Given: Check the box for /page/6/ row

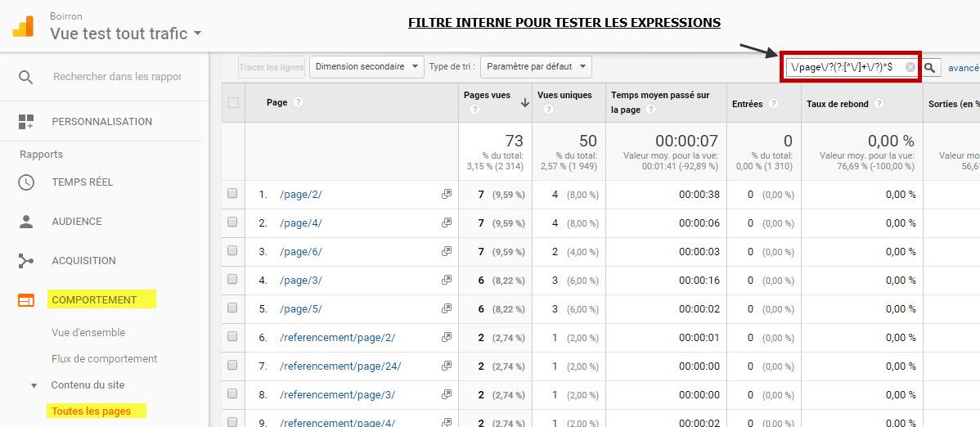Looking at the screenshot, I should click(232, 250).
